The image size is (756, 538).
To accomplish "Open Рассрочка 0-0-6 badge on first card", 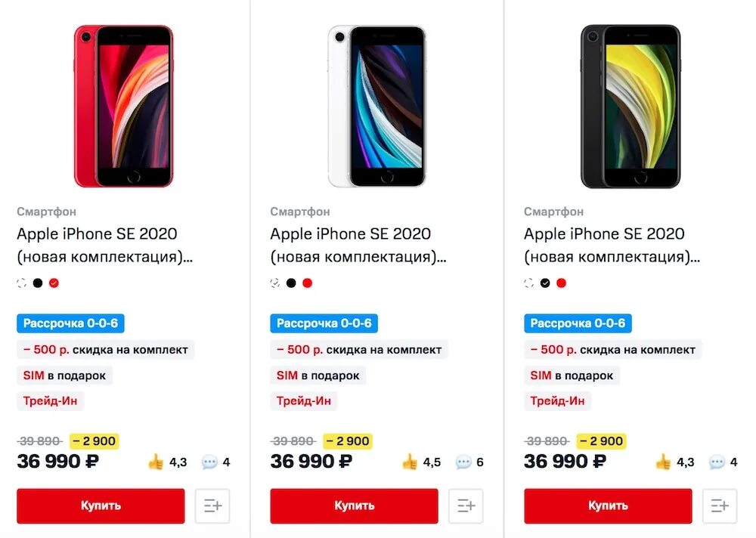I will coord(70,323).
